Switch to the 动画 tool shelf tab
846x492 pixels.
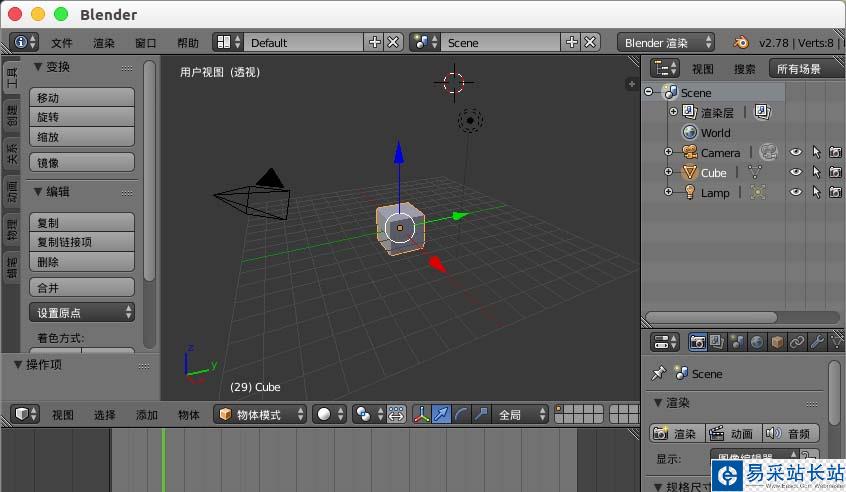[x=11, y=192]
